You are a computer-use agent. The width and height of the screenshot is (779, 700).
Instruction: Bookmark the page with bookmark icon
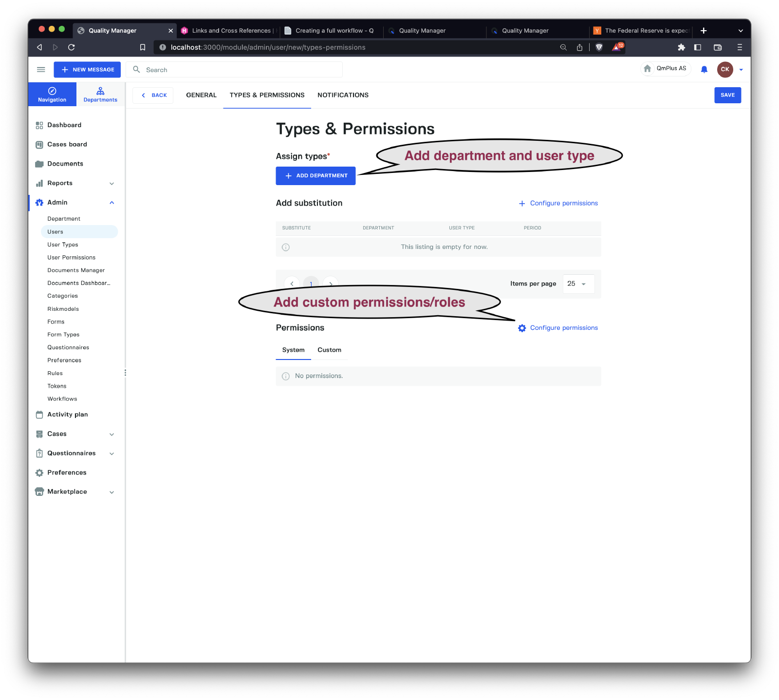[143, 47]
